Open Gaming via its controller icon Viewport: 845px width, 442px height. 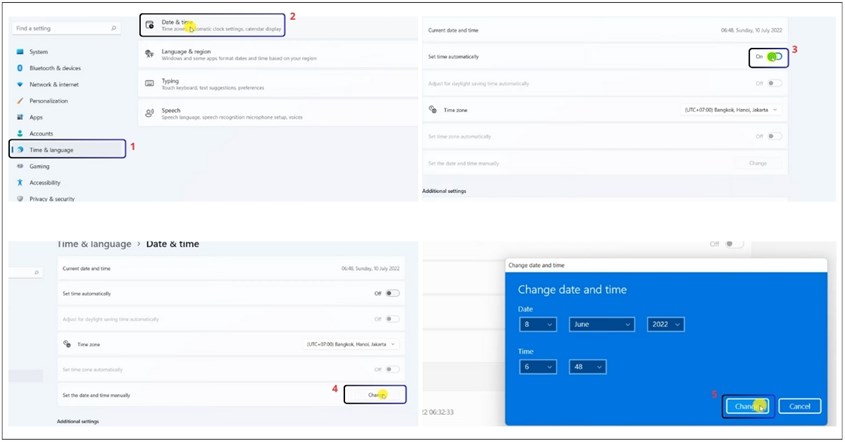[20, 166]
